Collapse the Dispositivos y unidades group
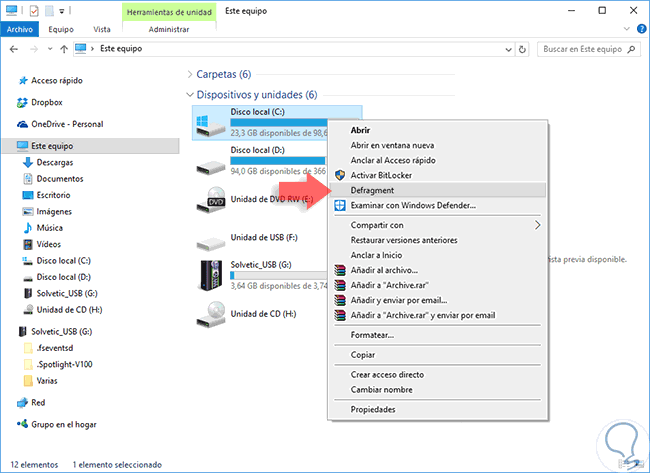The width and height of the screenshot is (650, 473). click(190, 95)
